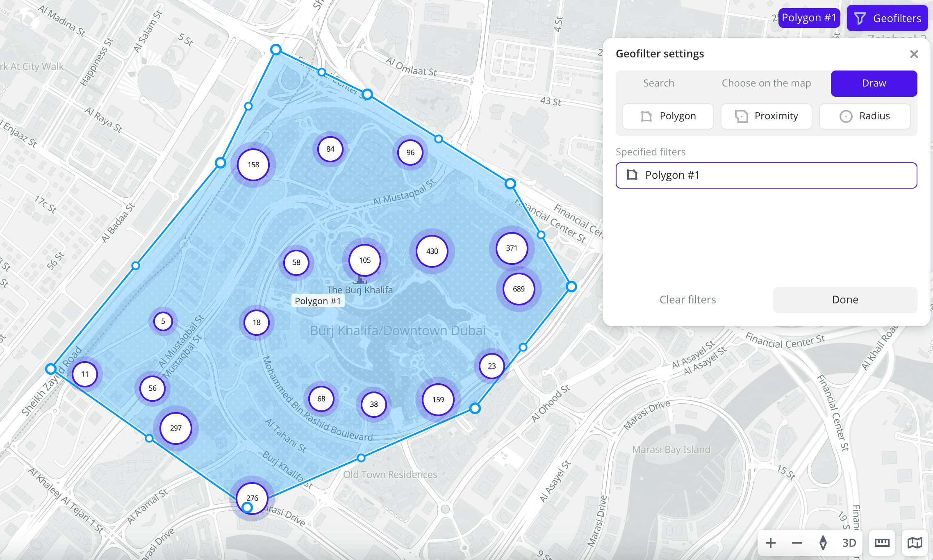Viewport: 933px width, 560px height.
Task: Switch to Choose on the map tab
Action: click(766, 83)
